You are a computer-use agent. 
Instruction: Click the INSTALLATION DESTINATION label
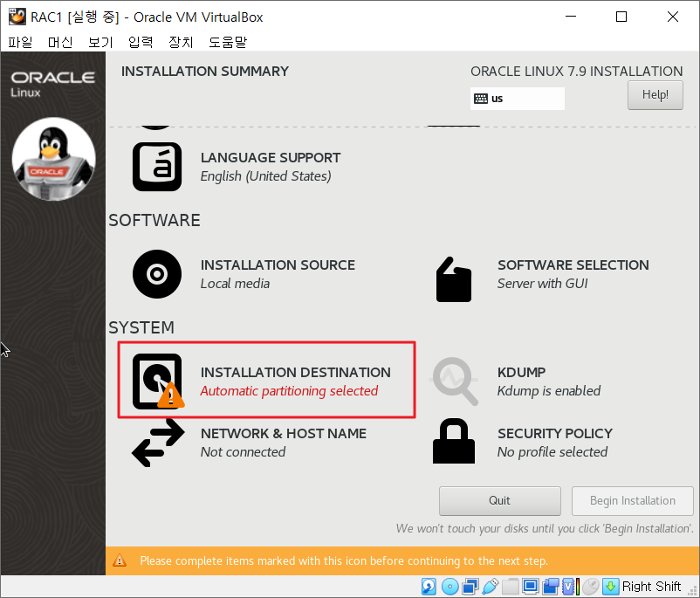[296, 372]
